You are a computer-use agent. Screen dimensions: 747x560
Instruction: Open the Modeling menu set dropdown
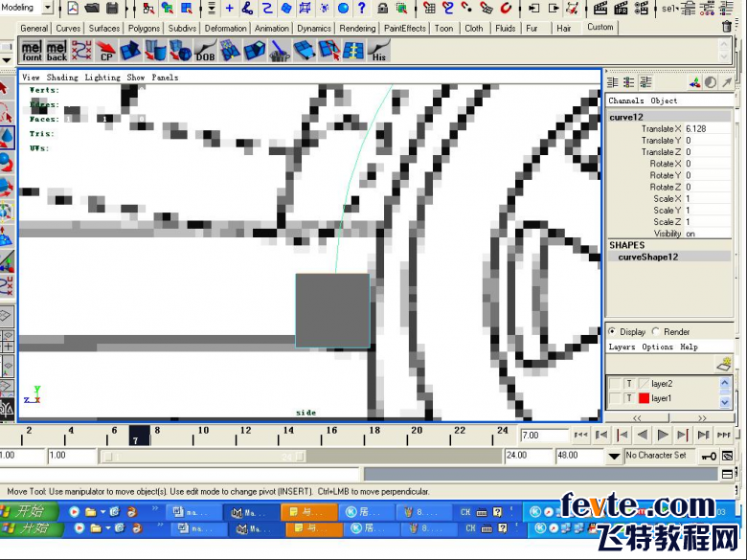point(48,8)
